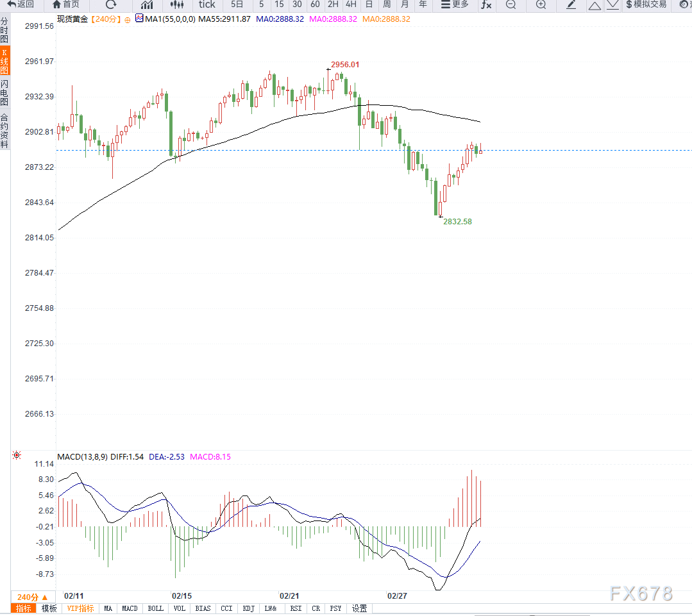Switch to tick chart view
Image resolution: width=692 pixels, height=616 pixels.
pyautogui.click(x=207, y=4)
